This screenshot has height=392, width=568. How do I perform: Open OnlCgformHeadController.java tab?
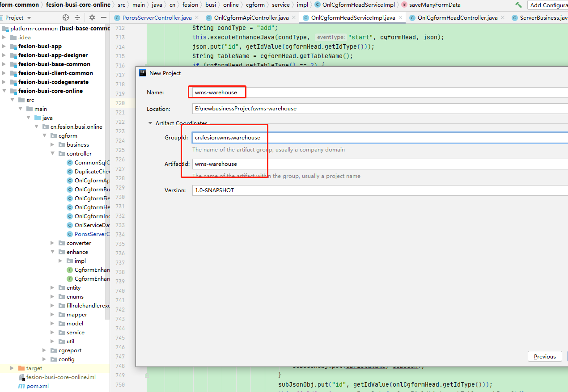pyautogui.click(x=457, y=18)
